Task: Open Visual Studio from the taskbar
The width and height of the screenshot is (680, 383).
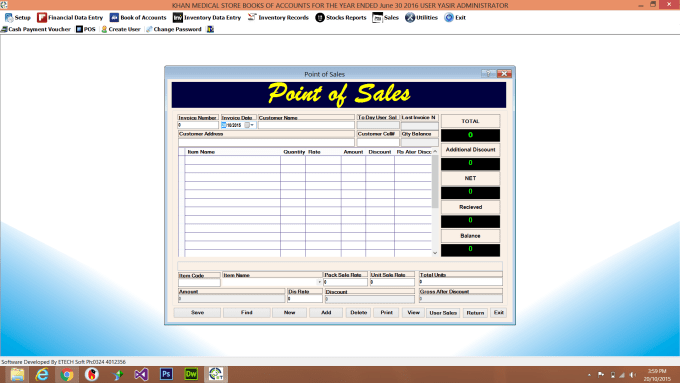Action: (141, 374)
